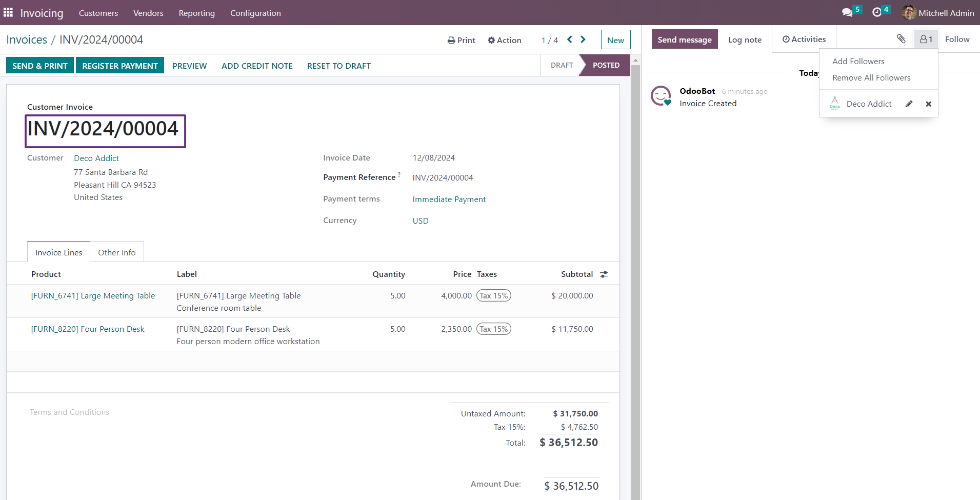Open USD currency link
The height and width of the screenshot is (500, 980).
[421, 221]
